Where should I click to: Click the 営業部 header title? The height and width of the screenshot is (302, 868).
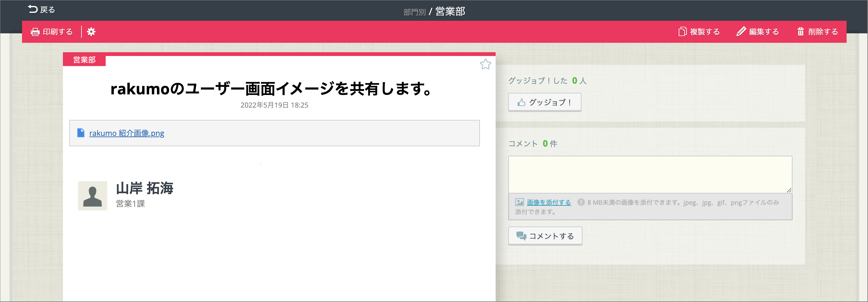(450, 11)
